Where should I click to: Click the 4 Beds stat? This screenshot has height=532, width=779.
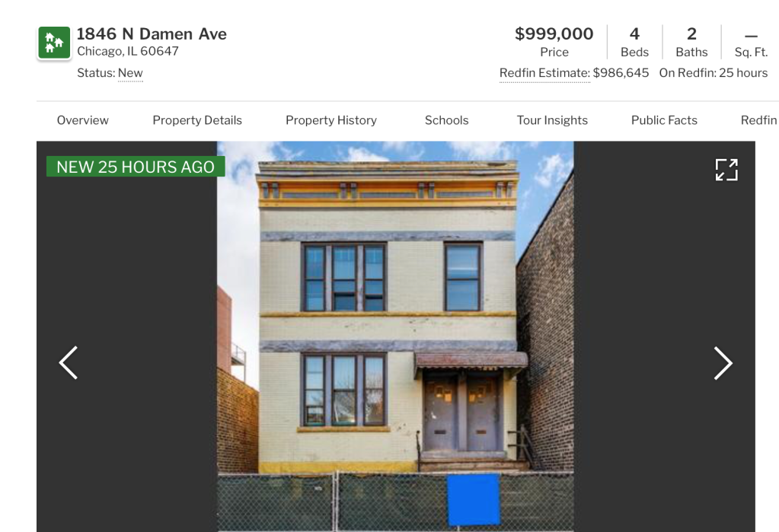[634, 42]
